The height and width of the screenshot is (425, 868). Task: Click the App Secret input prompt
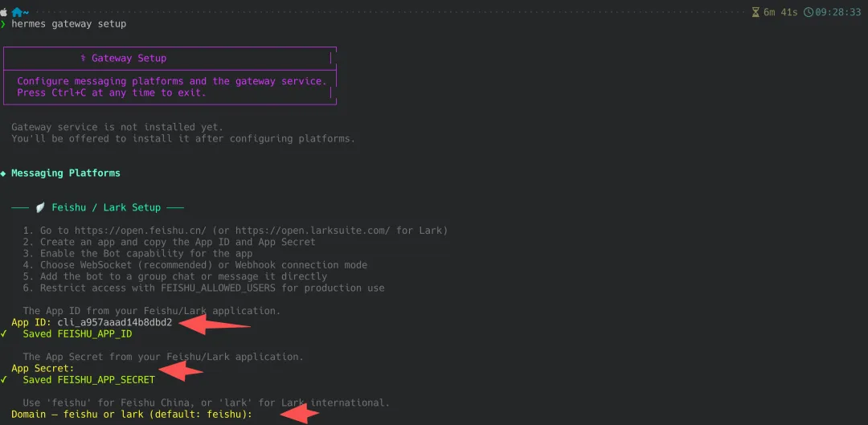pos(43,368)
